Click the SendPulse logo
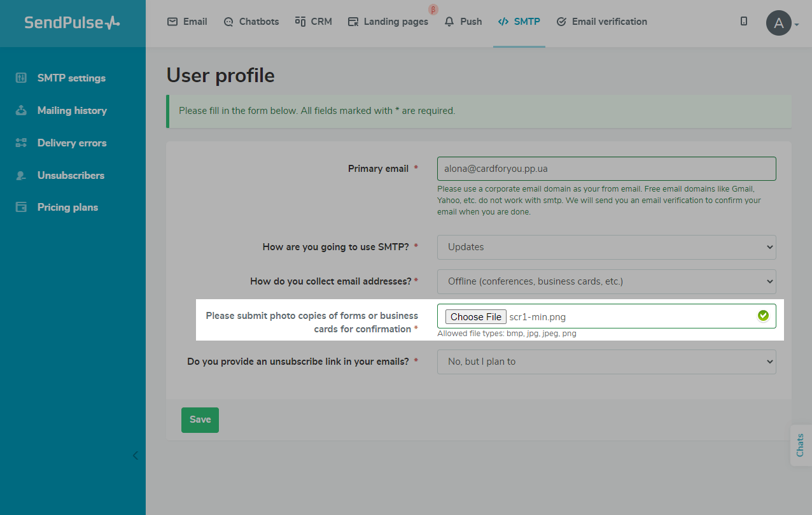 click(x=72, y=23)
